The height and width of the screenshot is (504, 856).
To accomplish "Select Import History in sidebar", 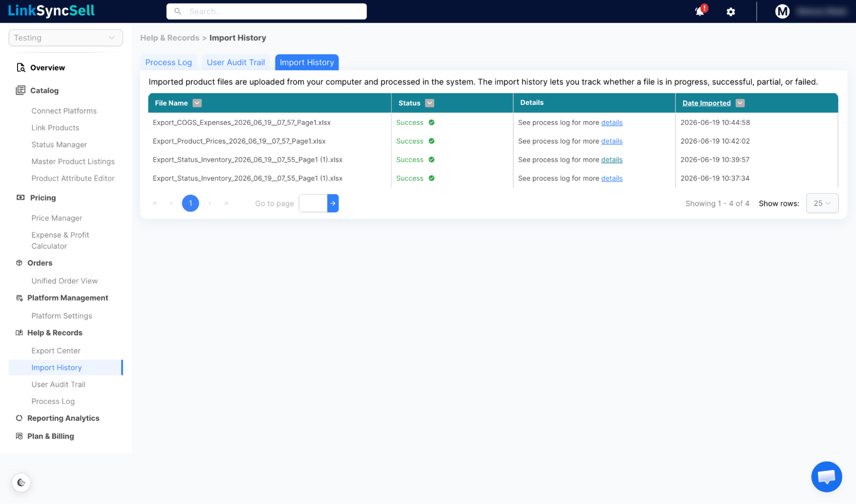I will pyautogui.click(x=66, y=368).
